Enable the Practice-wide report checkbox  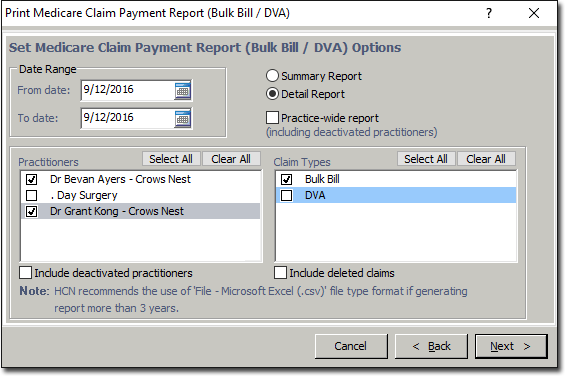tap(272, 118)
